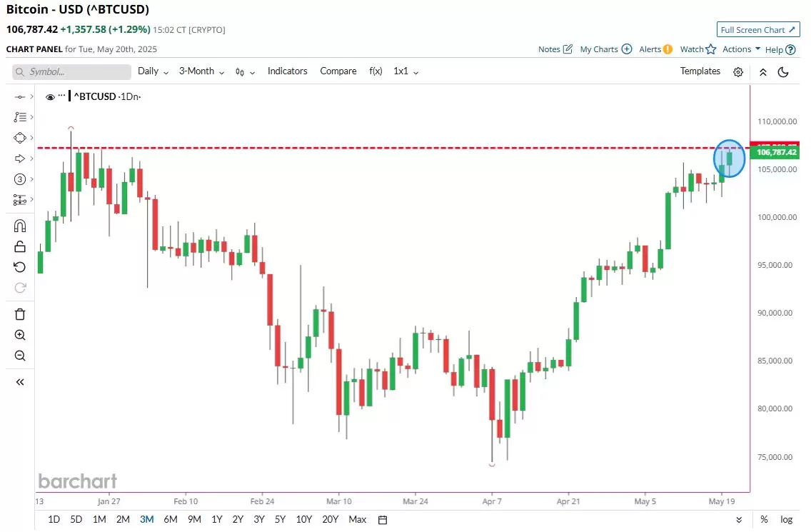
Task: Select the 5Y time range
Action: click(x=281, y=519)
